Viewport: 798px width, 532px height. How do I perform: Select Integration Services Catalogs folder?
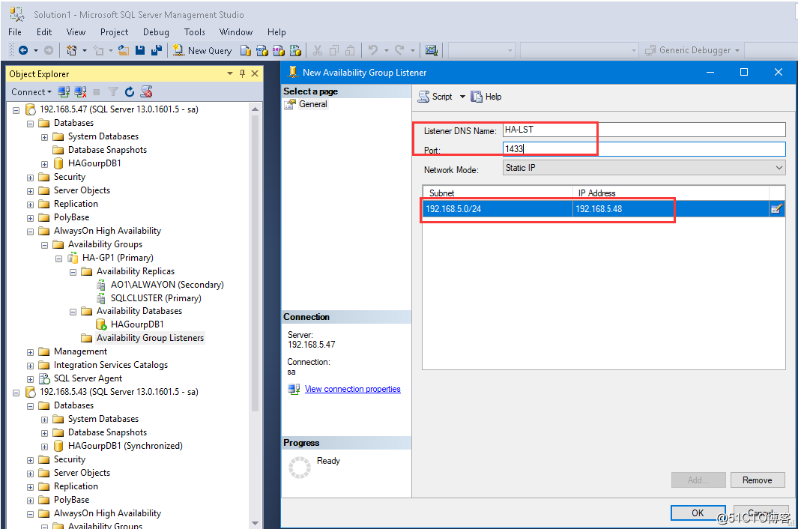click(110, 364)
